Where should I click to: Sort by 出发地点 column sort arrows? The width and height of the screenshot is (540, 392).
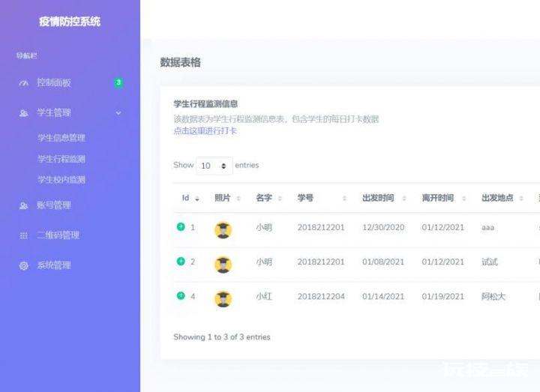pyautogui.click(x=521, y=198)
